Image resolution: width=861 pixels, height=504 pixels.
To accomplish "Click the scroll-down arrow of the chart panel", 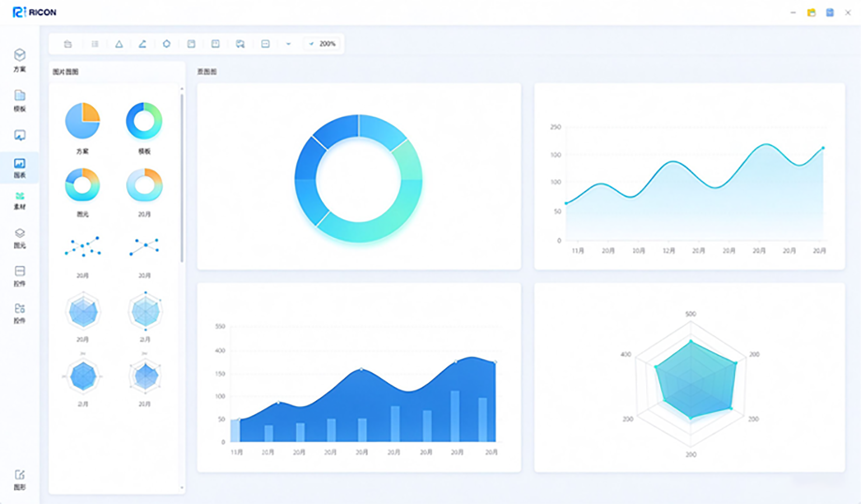I will [182, 488].
